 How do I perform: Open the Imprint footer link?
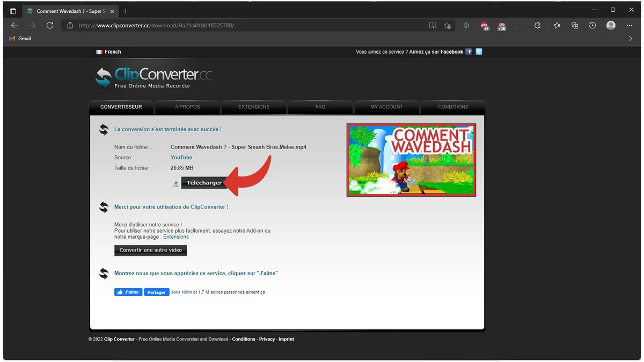click(x=286, y=339)
